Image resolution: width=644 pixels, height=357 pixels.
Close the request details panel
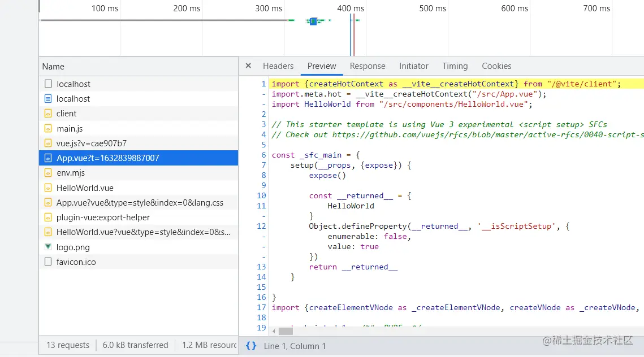point(248,66)
